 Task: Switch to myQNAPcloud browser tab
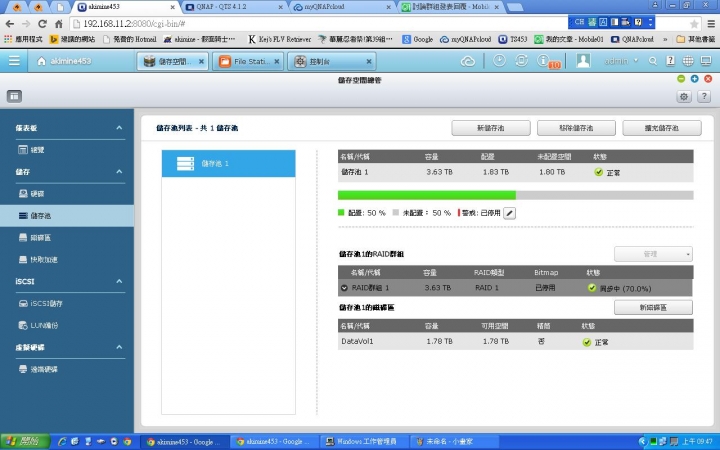point(342,7)
